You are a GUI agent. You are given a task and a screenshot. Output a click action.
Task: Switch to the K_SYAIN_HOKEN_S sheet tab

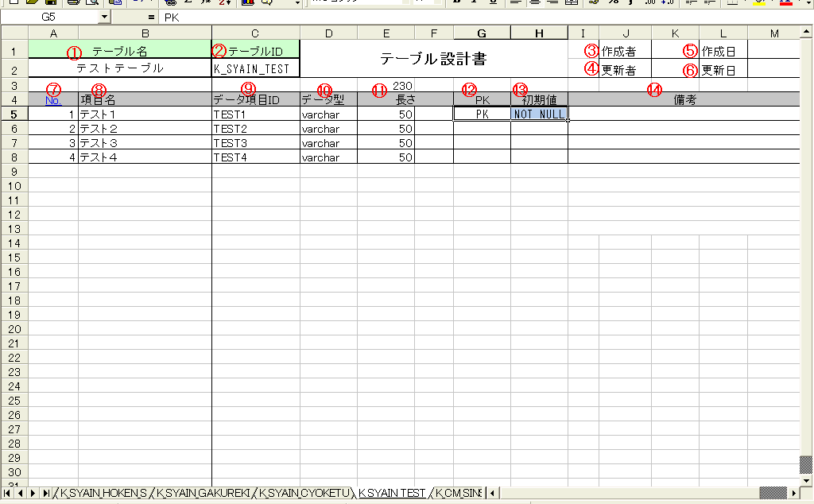[x=103, y=494]
